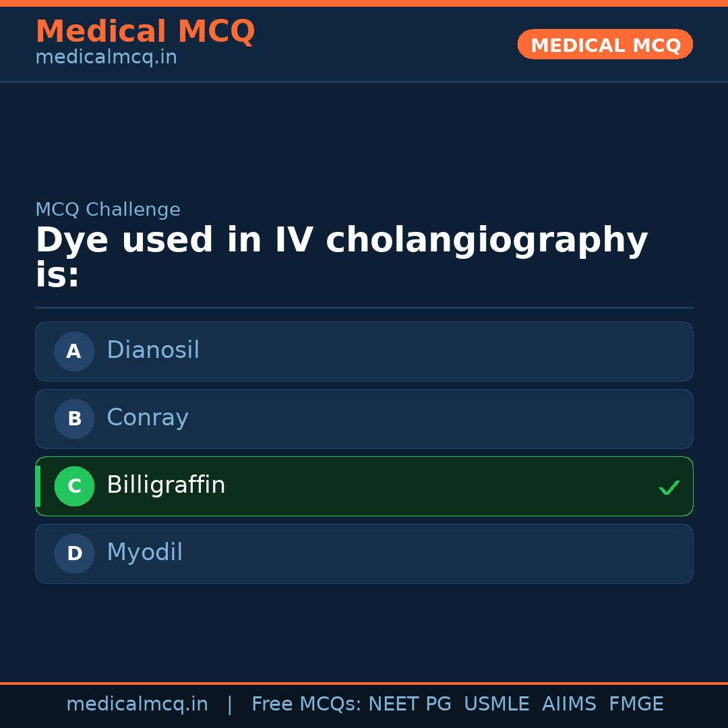Viewport: 728px width, 728px height.
Task: Click the divider line under the question
Action: (364, 309)
